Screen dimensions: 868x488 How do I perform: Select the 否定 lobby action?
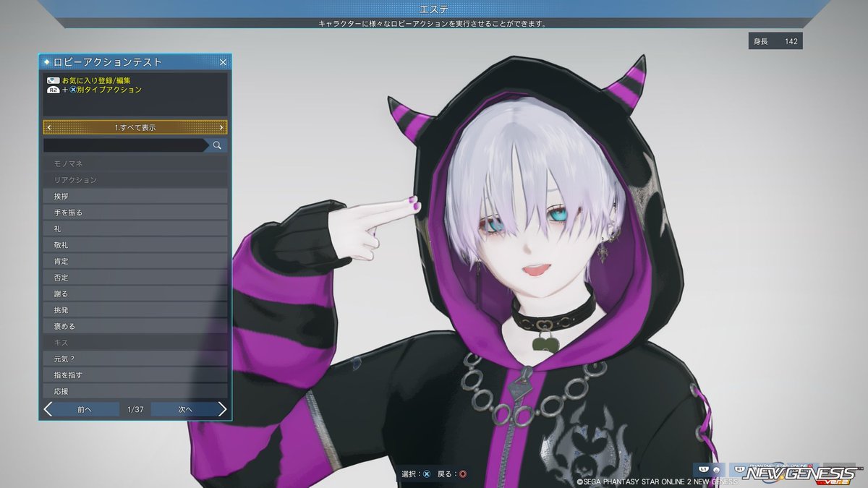pyautogui.click(x=135, y=278)
